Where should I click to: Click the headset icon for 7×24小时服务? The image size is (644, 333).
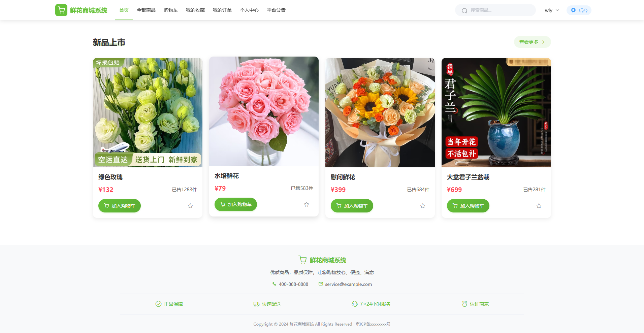[x=354, y=304]
